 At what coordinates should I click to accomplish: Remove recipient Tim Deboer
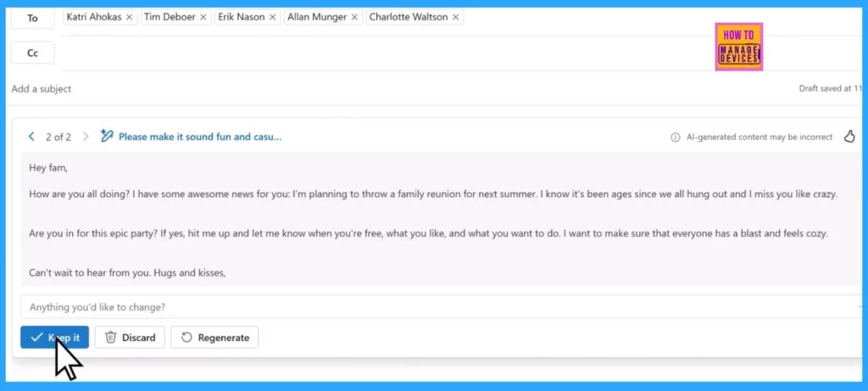203,17
